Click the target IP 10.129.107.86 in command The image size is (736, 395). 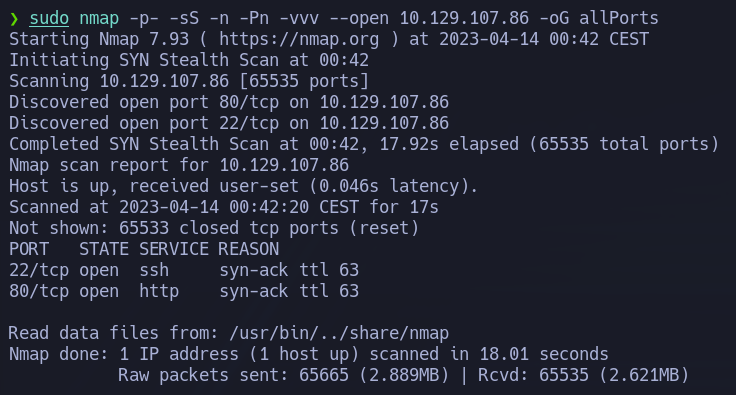tap(464, 18)
